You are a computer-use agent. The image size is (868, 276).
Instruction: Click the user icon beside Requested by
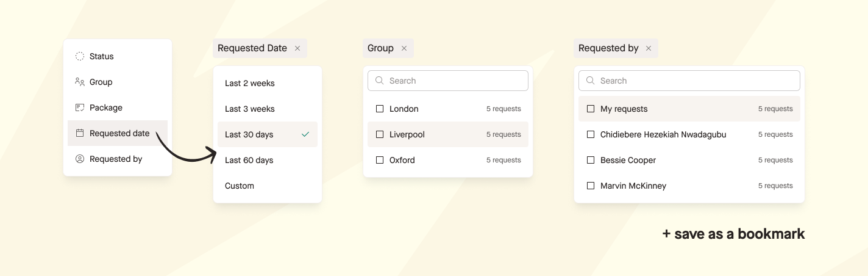pyautogui.click(x=80, y=159)
